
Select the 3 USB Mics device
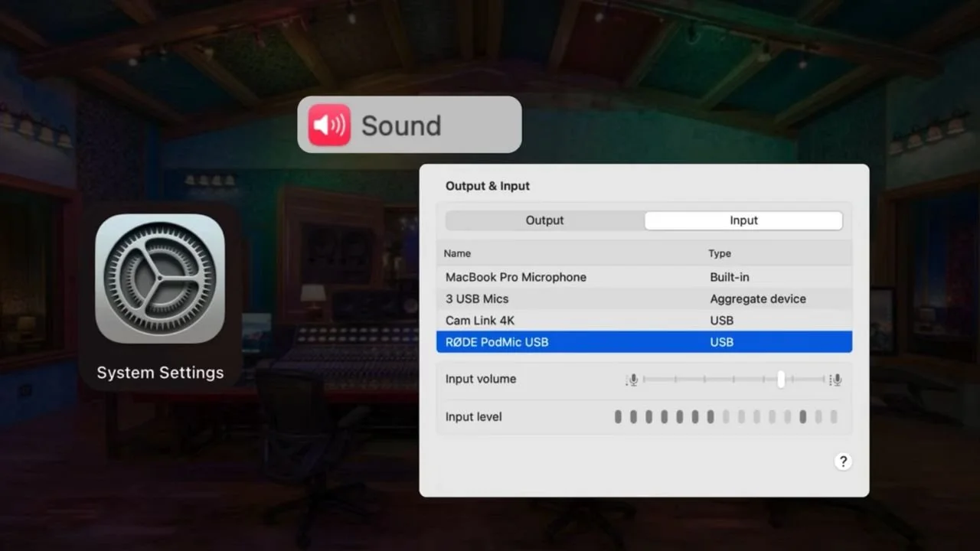(x=644, y=298)
